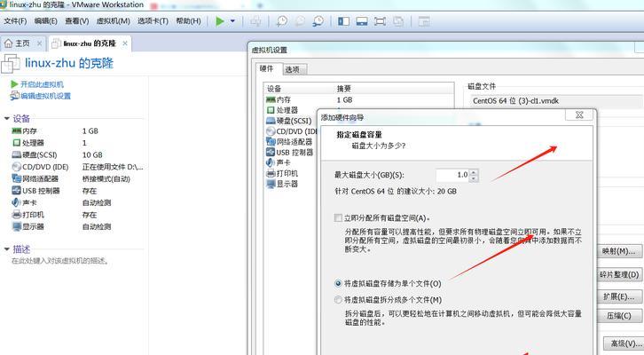Screen dimensions: 644x355
Task: Click the thumbnail bar view toolbar icon
Action: point(362,21)
